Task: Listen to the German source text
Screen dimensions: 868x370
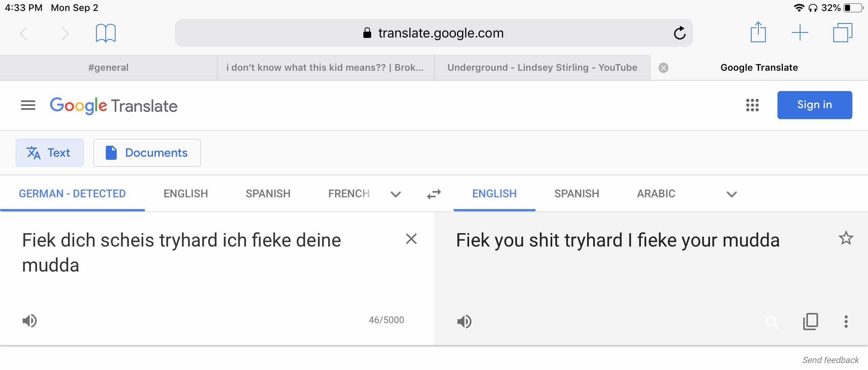Action: 30,321
